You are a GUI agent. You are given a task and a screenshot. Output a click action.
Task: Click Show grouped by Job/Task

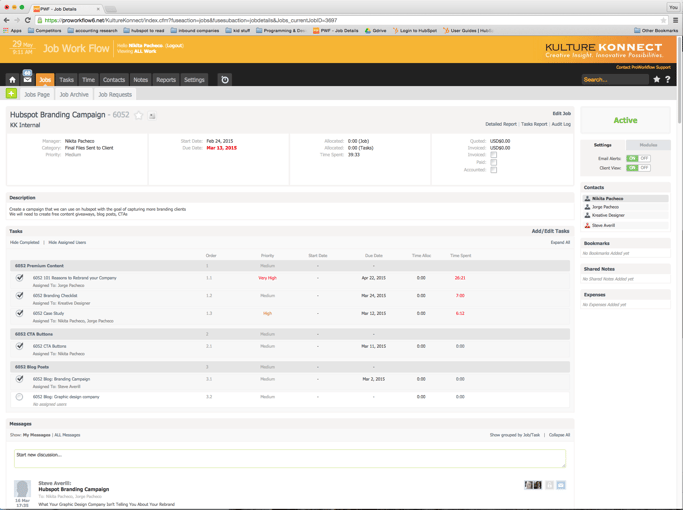click(514, 435)
